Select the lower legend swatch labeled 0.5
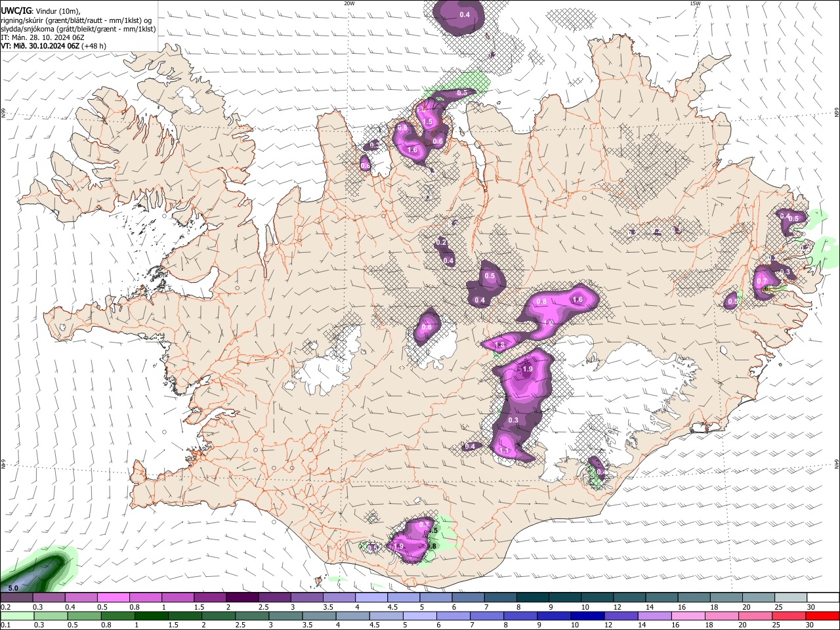The width and height of the screenshot is (840, 630). pyautogui.click(x=84, y=616)
